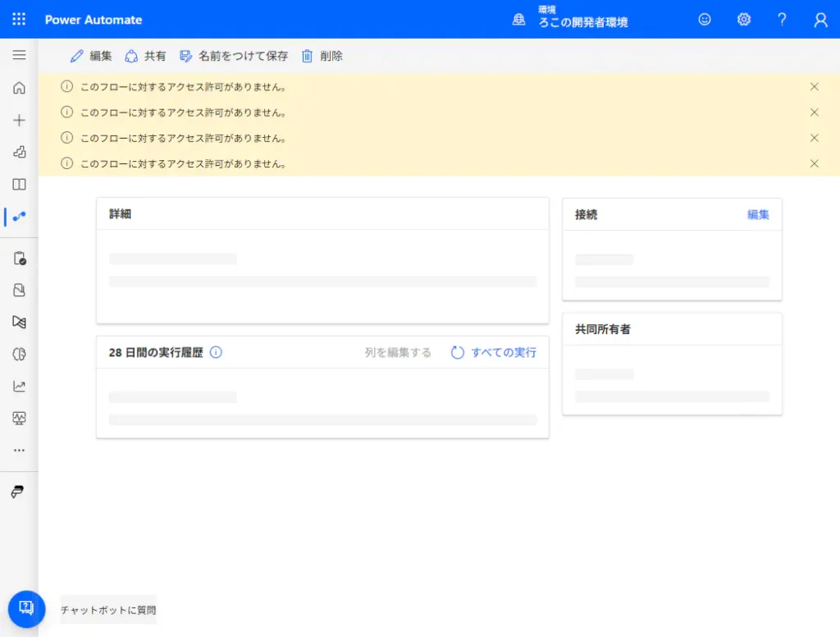Screen dimensions: 840x637
Task: Dismiss the first access permission warning
Action: tap(815, 86)
